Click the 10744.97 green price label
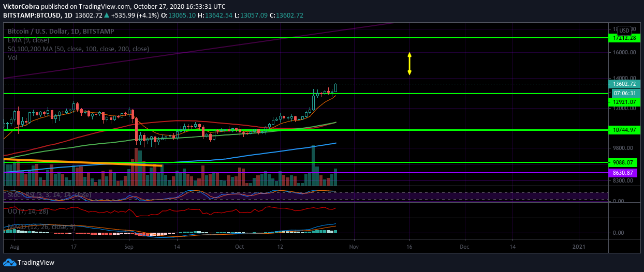 pyautogui.click(x=624, y=129)
